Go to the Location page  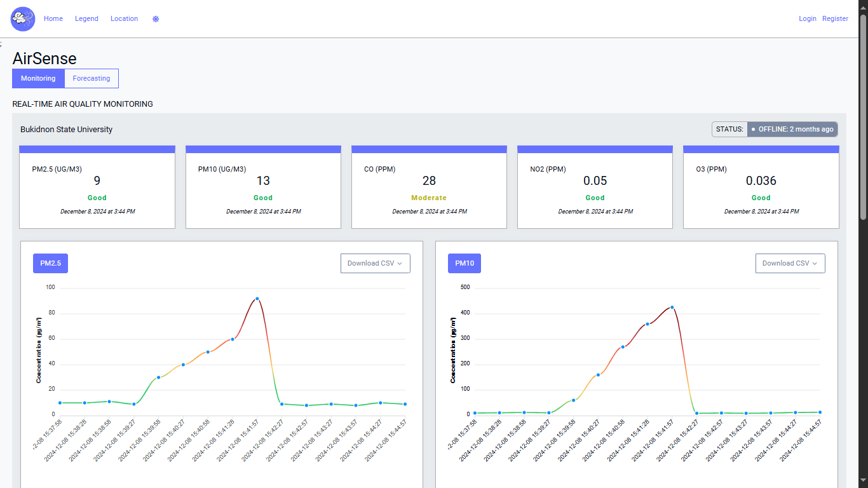coord(124,19)
